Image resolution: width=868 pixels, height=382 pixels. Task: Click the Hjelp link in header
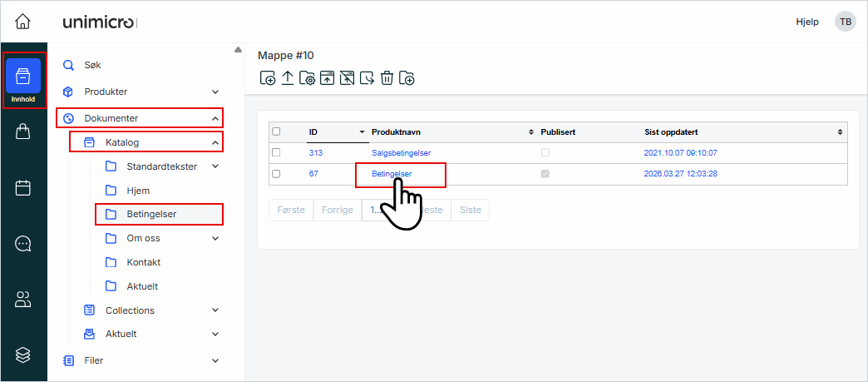pos(806,22)
